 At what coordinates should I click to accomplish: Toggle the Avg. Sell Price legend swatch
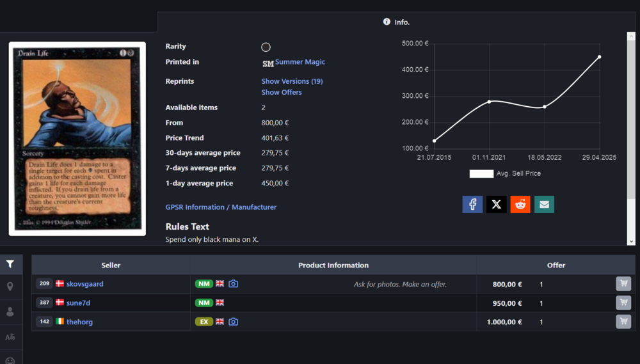tap(481, 173)
